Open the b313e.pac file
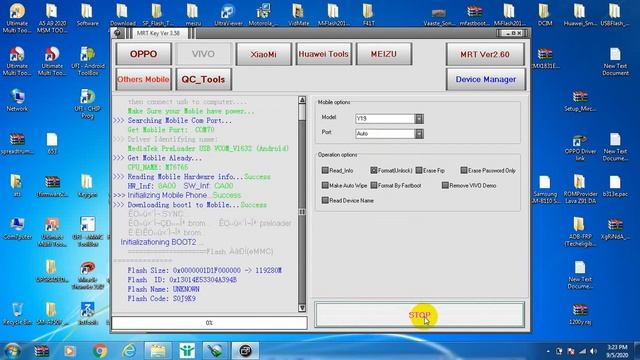Screen dimensions: 640x360 tap(615, 186)
